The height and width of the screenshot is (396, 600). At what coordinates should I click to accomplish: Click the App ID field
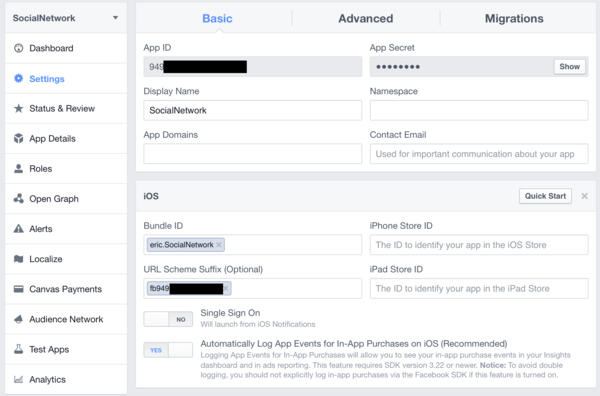tap(253, 67)
